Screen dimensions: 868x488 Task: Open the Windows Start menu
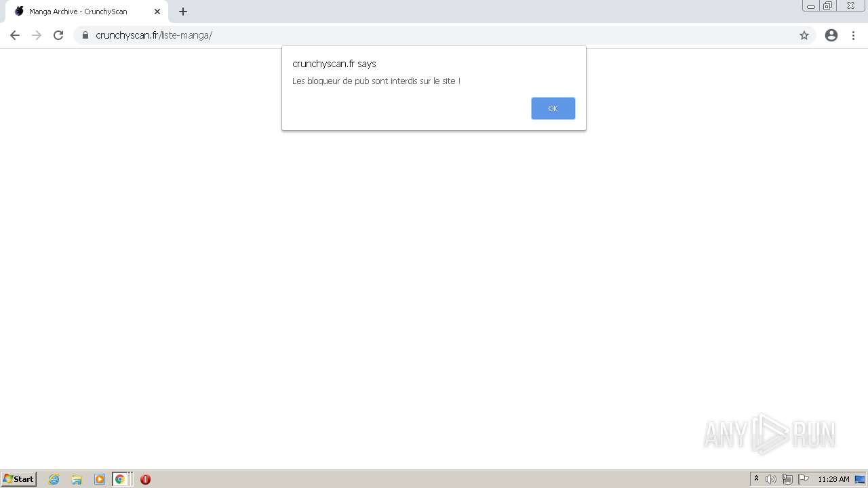[18, 479]
